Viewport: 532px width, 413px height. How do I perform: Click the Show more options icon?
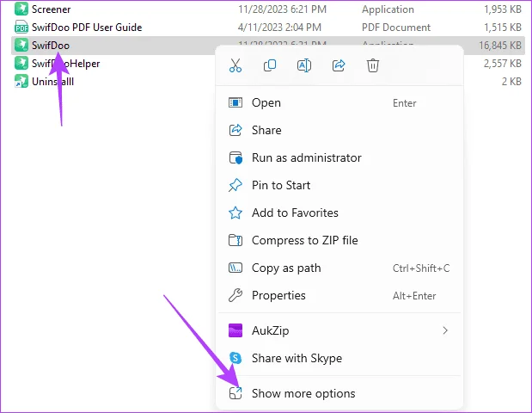tap(235, 393)
